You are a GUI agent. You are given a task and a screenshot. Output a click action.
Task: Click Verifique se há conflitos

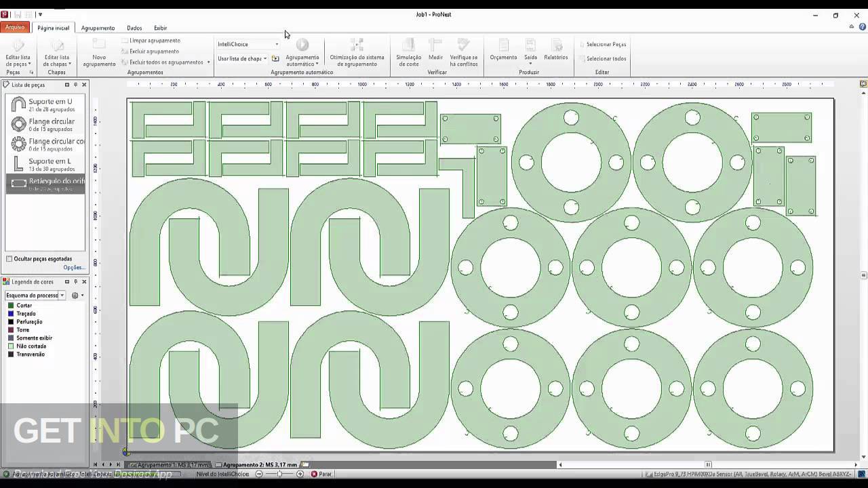[464, 52]
